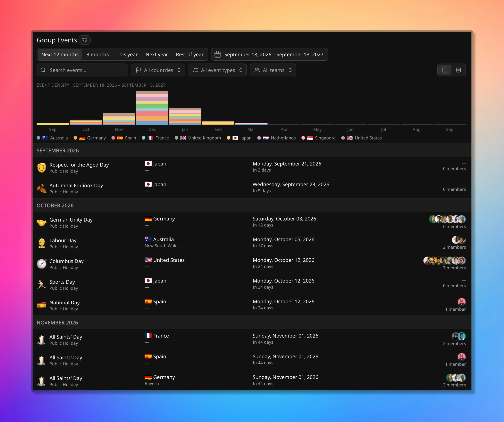504x422 pixels.
Task: Click the candle icon for Bayern All Saints' Day
Action: [42, 381]
